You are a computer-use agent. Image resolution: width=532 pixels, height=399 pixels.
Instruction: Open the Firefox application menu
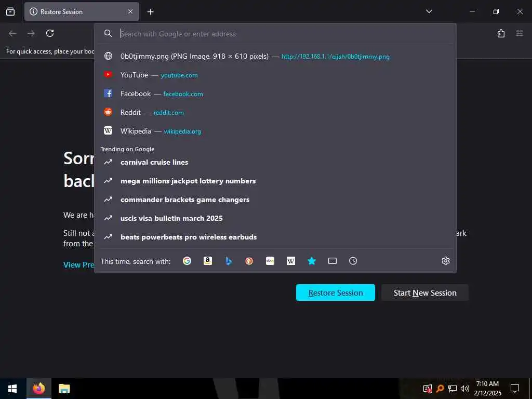(x=520, y=33)
